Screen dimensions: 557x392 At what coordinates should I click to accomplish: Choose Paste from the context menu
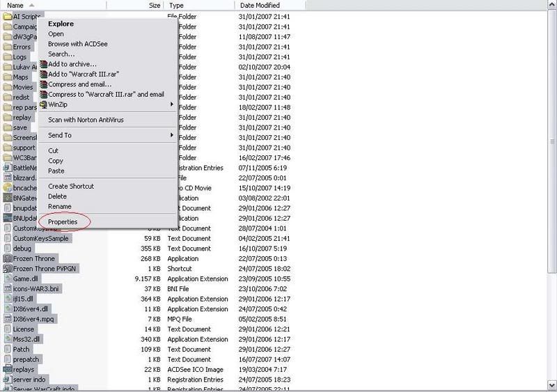point(56,171)
